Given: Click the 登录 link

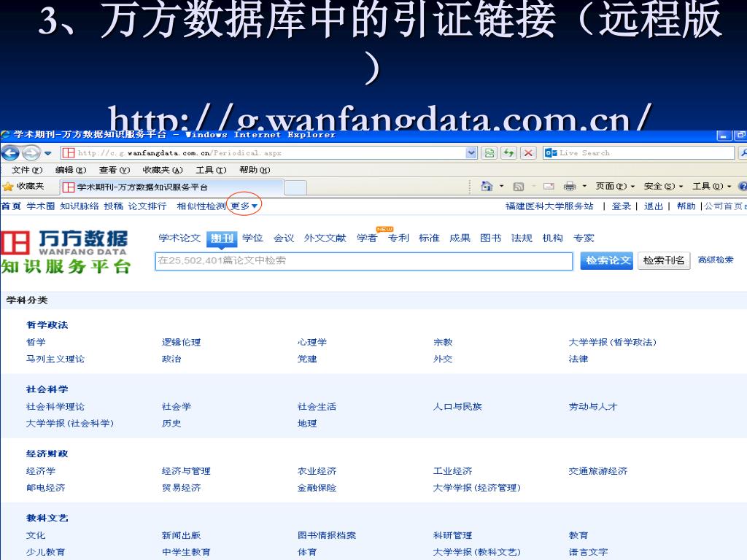Looking at the screenshot, I should [x=622, y=206].
